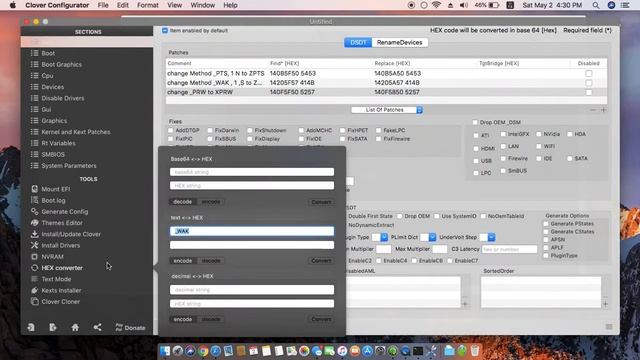Enable the Generate PStates checkbox
Screen dimensions: 640x360
546,224
